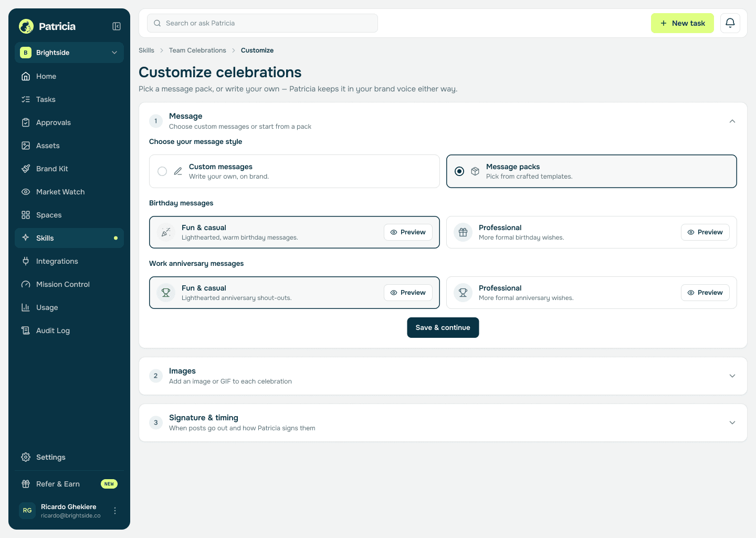756x538 pixels.
Task: Click the Assets image icon
Action: (26, 146)
